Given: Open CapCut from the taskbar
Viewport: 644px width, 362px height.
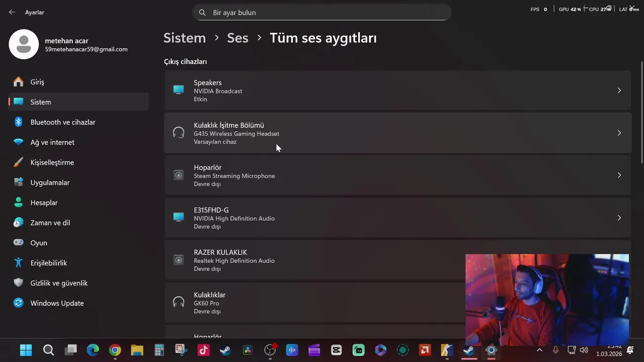Looking at the screenshot, I should pyautogui.click(x=337, y=350).
